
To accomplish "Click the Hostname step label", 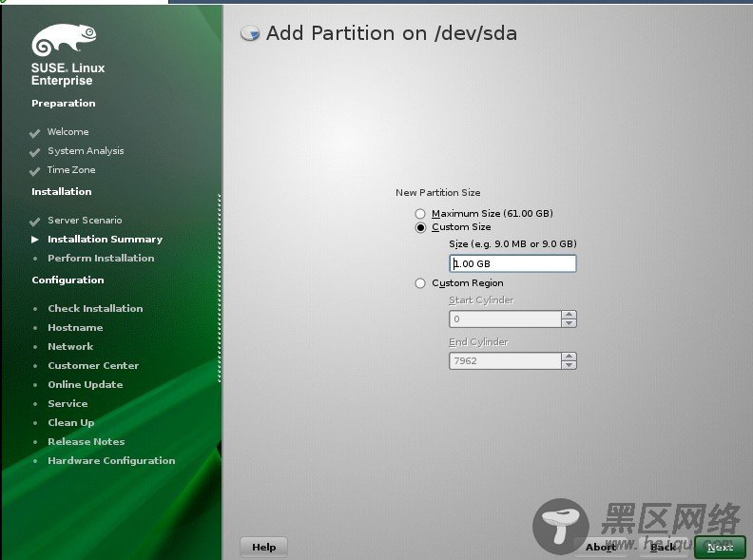I will (75, 328).
